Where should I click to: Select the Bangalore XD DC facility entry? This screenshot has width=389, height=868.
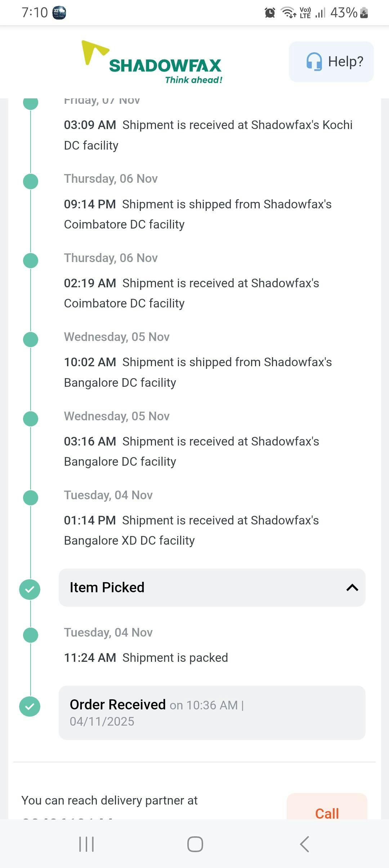191,530
